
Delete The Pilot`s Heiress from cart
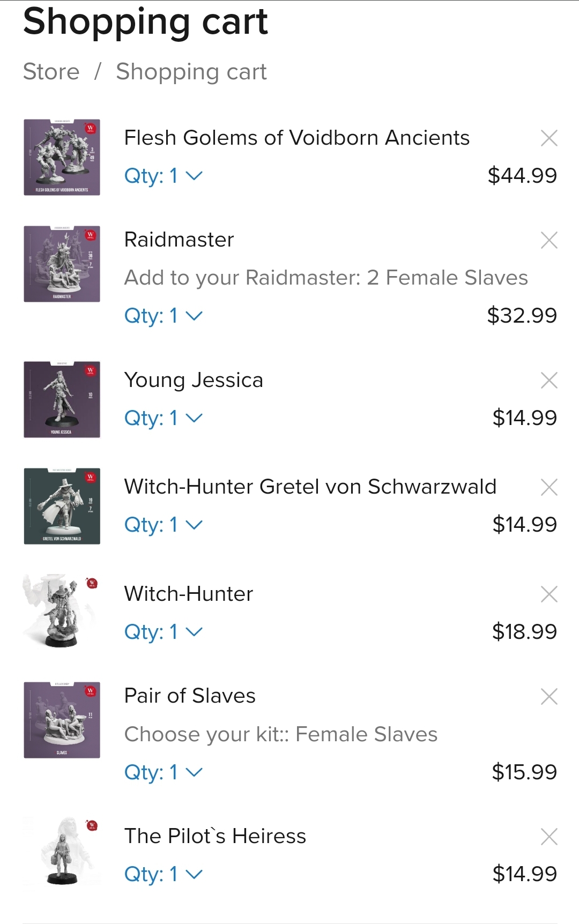pyautogui.click(x=549, y=837)
